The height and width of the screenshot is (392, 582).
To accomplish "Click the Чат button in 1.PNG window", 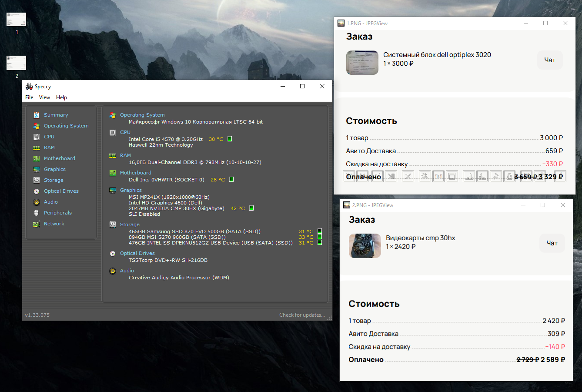I will (x=550, y=60).
